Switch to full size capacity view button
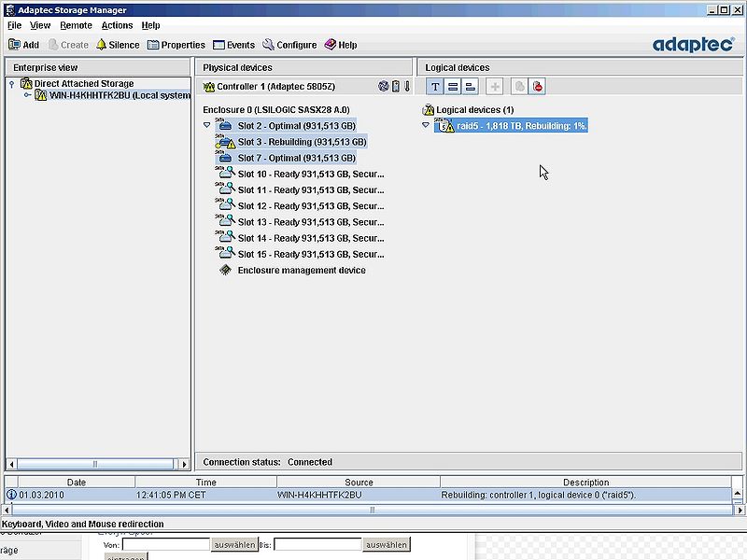Image resolution: width=747 pixels, height=560 pixels. pos(453,87)
